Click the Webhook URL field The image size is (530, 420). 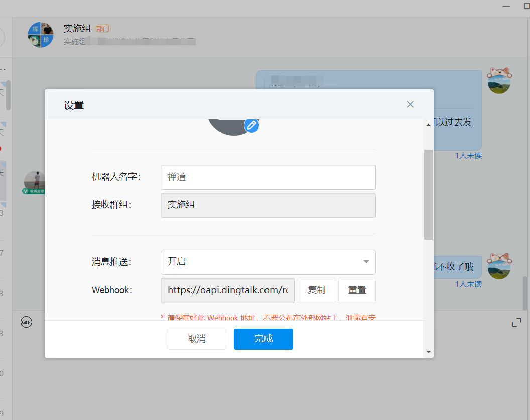pyautogui.click(x=227, y=290)
